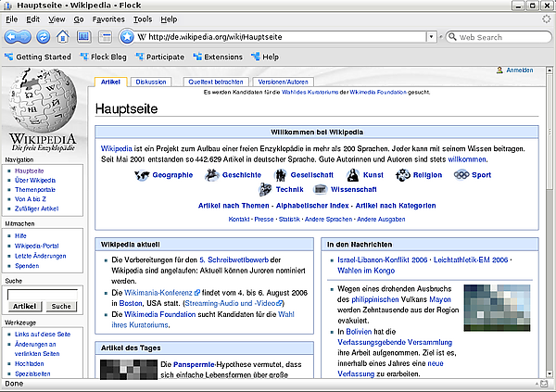Reload the page with refresh icon
The width and height of the screenshot is (556, 392).
coord(44,37)
